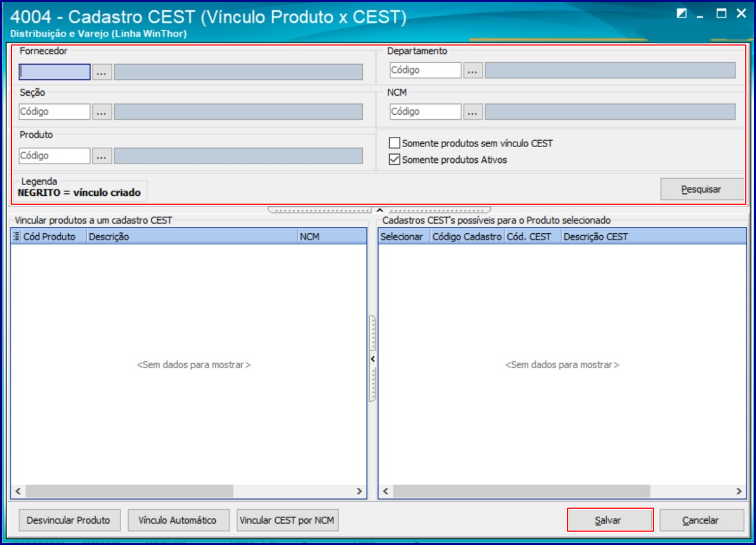Click Selecionar column header
Image resolution: width=756 pixels, height=545 pixels.
pyautogui.click(x=404, y=237)
